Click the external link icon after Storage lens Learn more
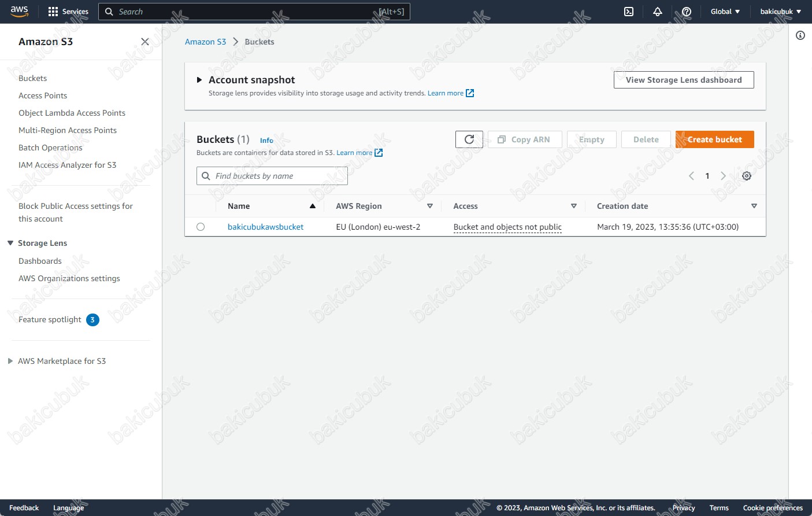Viewport: 812px width, 516px height. click(470, 93)
